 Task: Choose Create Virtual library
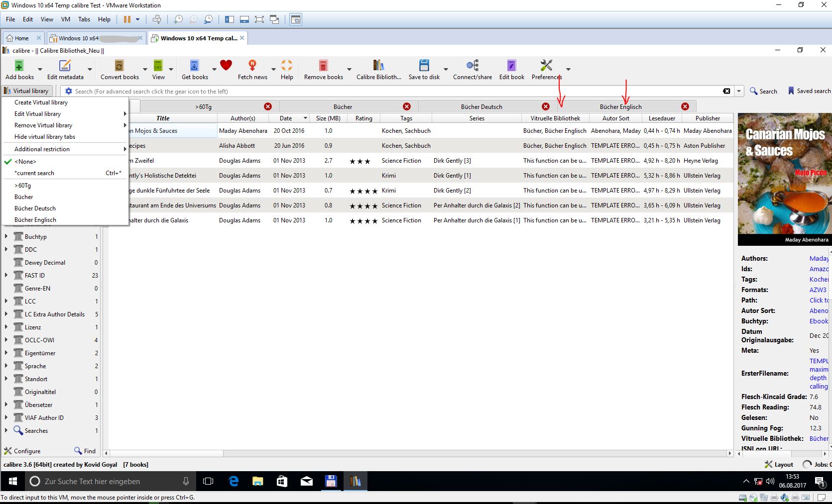click(65, 102)
